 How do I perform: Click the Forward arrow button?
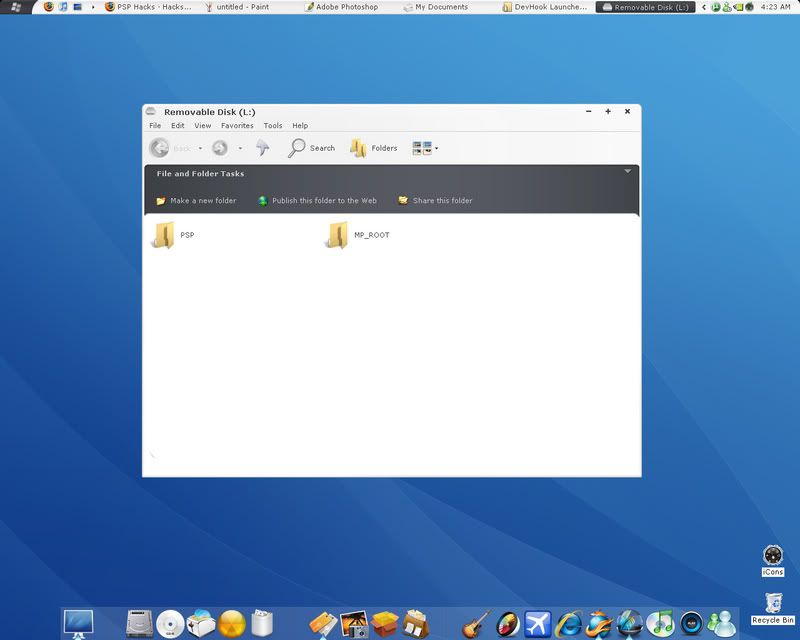[220, 148]
